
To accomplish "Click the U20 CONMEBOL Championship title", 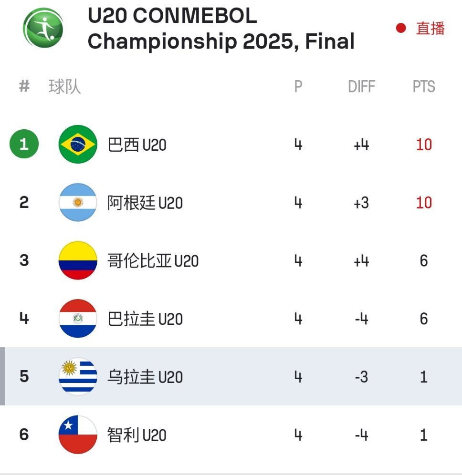I will 220,29.
